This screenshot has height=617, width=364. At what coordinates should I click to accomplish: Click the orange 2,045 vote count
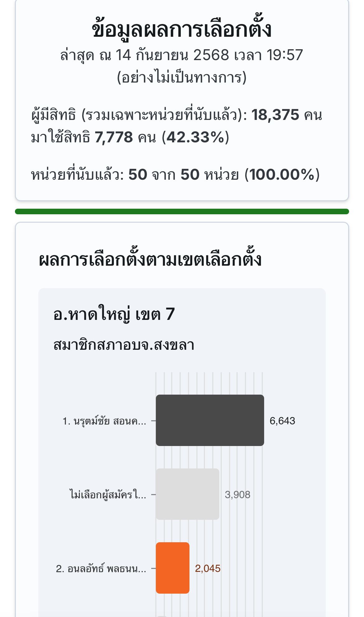(208, 568)
